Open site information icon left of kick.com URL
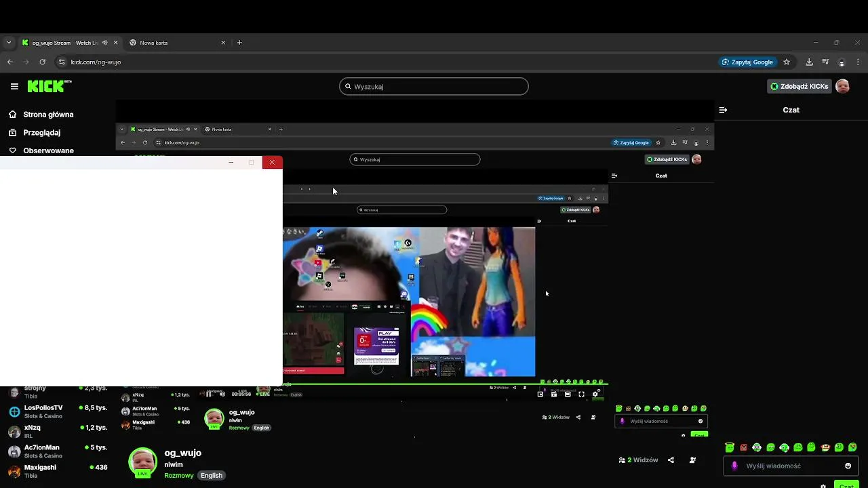Viewport: 868px width, 488px height. pyautogui.click(x=62, y=62)
